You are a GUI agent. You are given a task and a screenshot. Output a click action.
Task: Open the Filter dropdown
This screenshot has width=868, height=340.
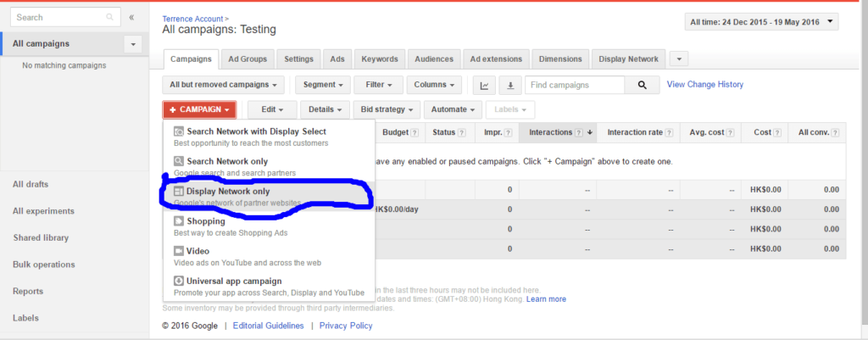379,86
